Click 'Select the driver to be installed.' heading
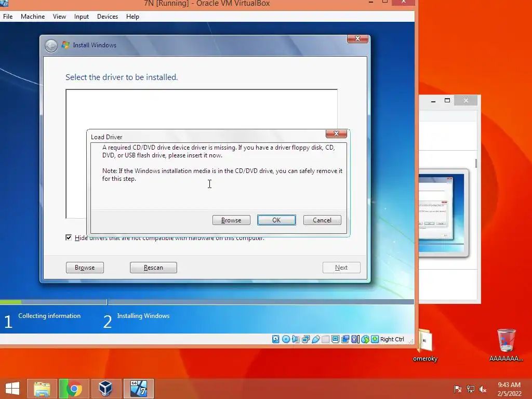 click(122, 77)
